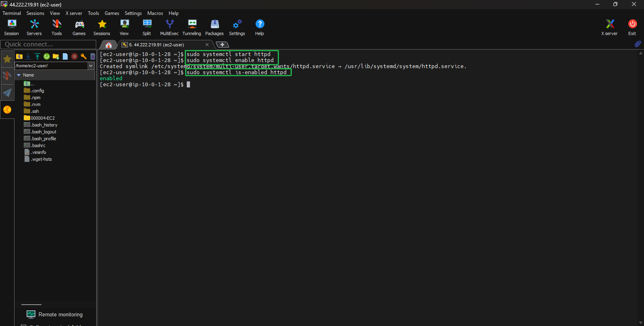Image resolution: width=644 pixels, height=326 pixels.
Task: Open the Session toolbar icon
Action: [12, 27]
